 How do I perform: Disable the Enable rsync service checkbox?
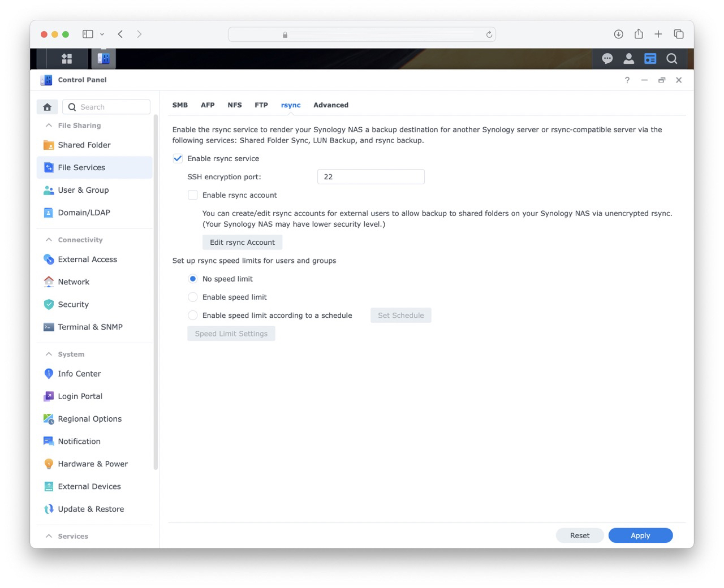(x=178, y=158)
